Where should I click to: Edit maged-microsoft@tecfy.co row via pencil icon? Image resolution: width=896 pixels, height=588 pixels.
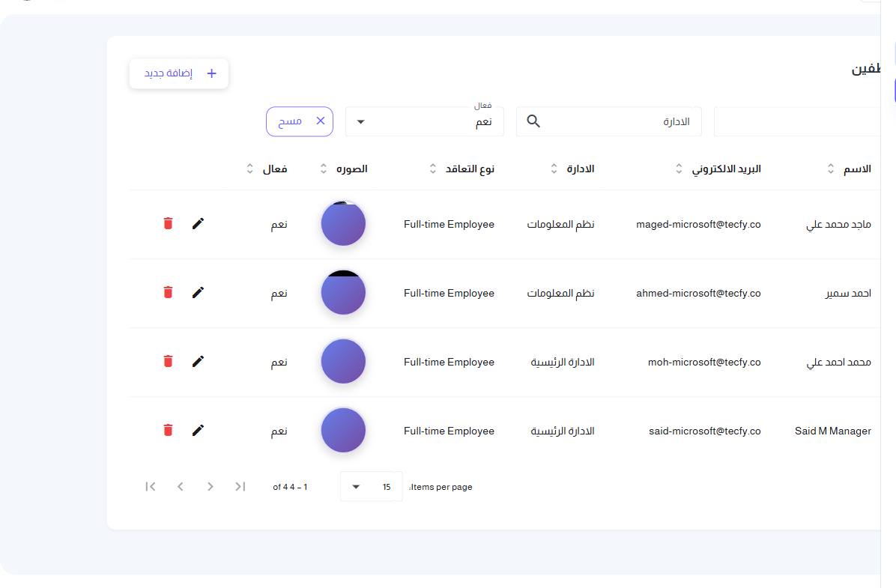tap(198, 223)
